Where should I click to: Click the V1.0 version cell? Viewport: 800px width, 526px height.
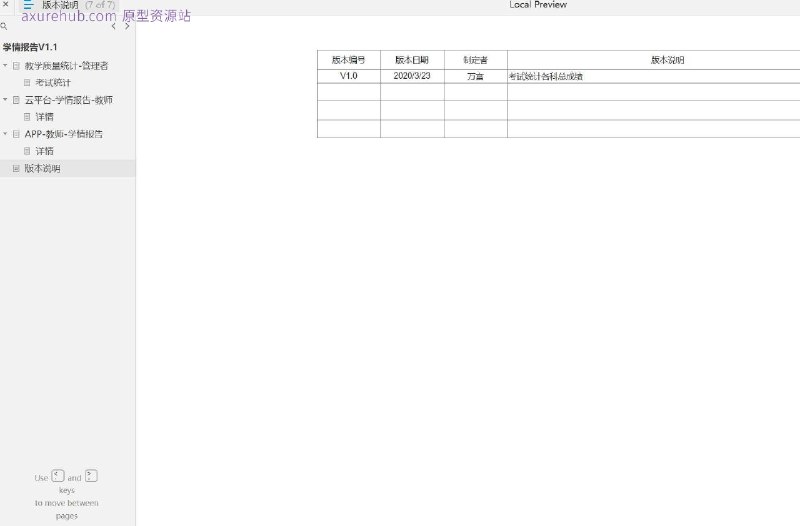click(348, 76)
